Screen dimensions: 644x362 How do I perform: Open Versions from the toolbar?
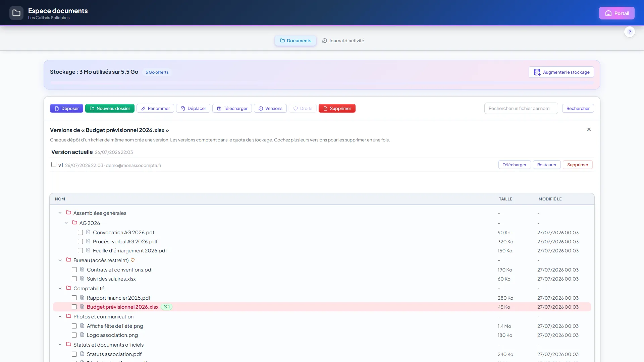270,108
